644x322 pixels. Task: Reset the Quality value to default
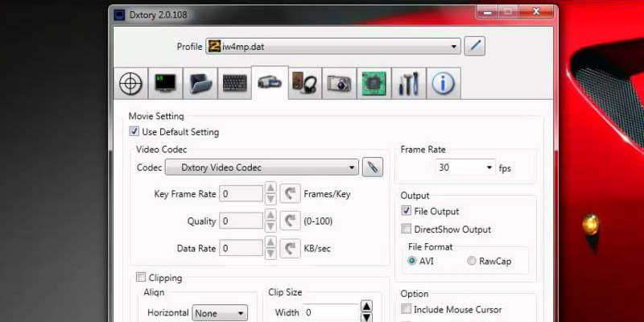click(290, 221)
